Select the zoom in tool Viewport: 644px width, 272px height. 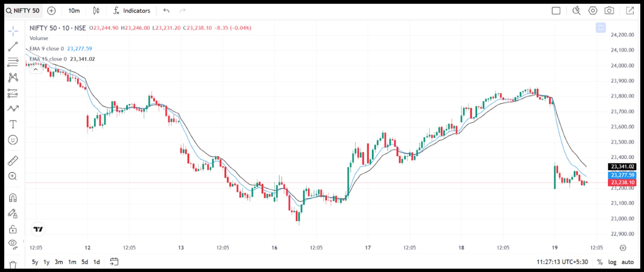click(x=13, y=176)
